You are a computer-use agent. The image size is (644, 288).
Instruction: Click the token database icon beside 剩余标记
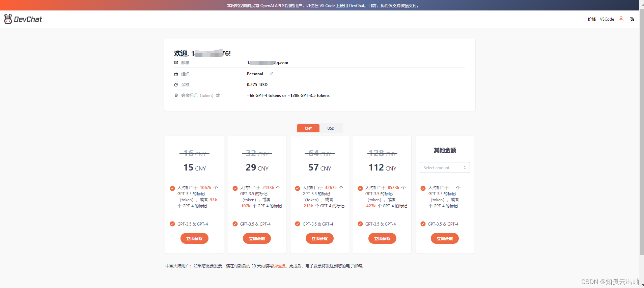pos(176,95)
